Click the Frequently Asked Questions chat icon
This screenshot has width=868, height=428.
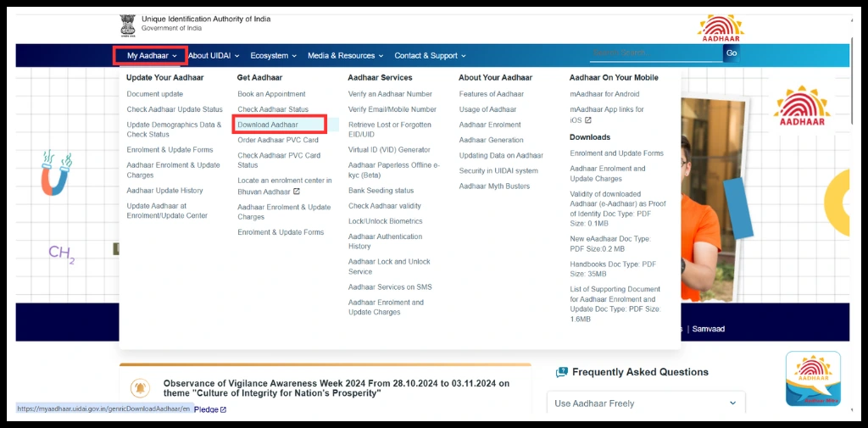coord(561,372)
